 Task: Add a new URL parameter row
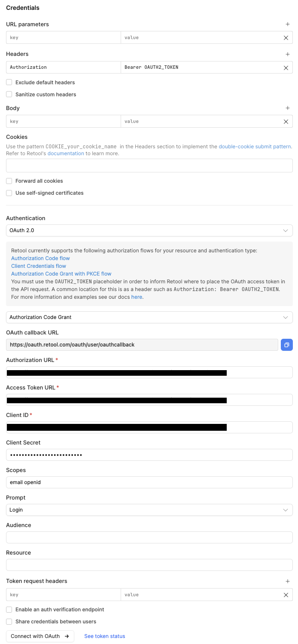(288, 25)
